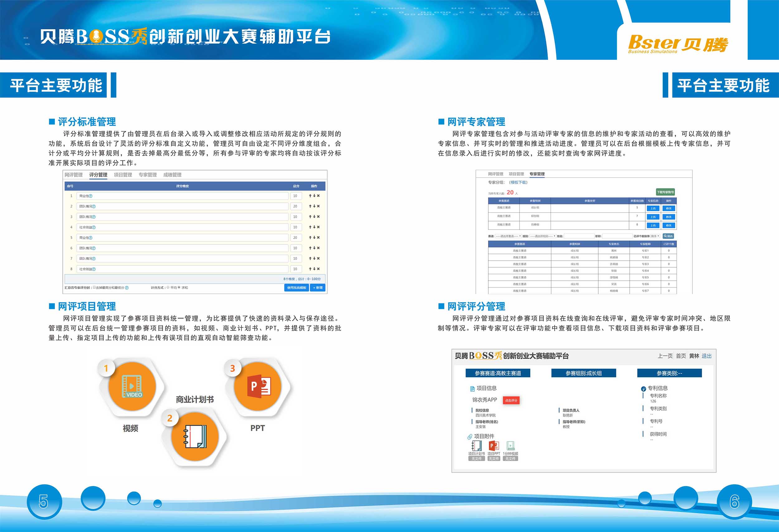779x532 pixels.
Task: Click the '8个维度，总计：0~100分' summary text
Action: click(x=302, y=279)
